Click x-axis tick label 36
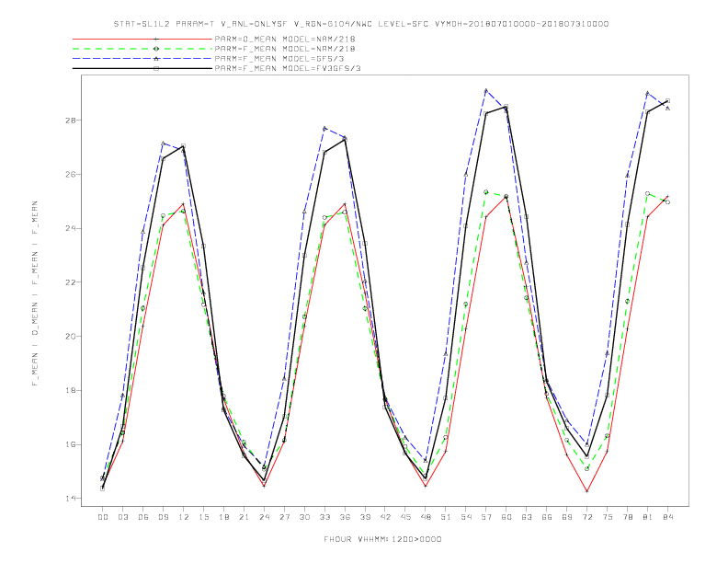728x563 pixels. (x=345, y=517)
